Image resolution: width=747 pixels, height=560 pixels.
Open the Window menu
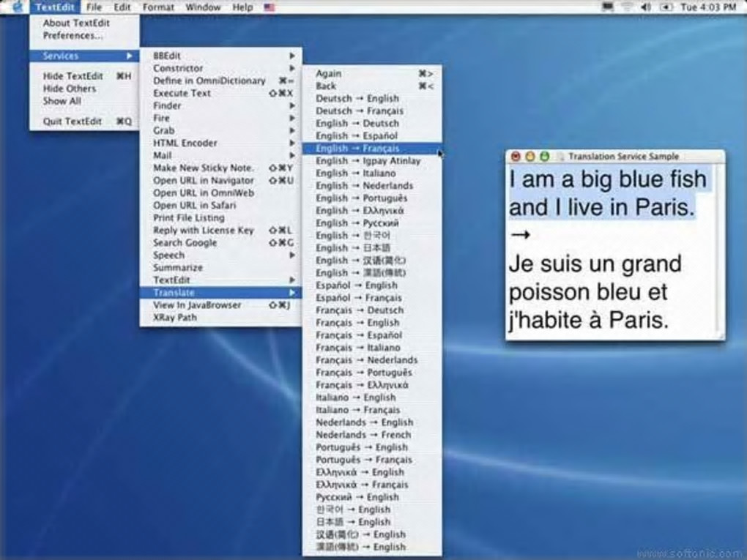[x=203, y=7]
